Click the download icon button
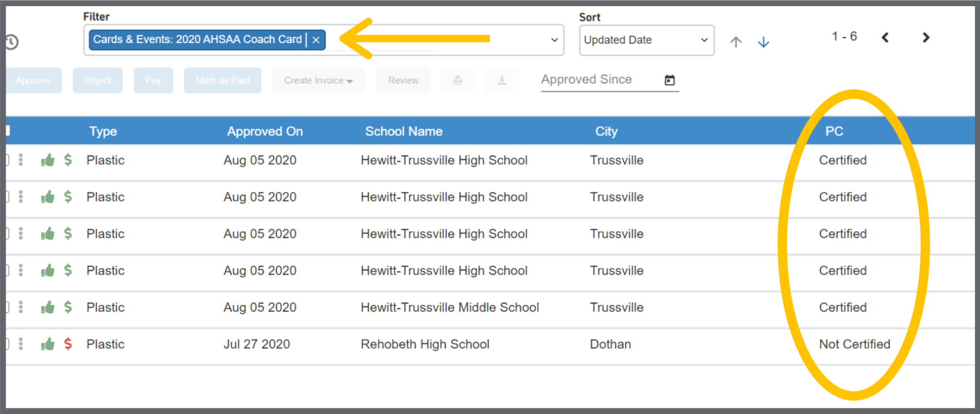980x414 pixels. click(502, 81)
